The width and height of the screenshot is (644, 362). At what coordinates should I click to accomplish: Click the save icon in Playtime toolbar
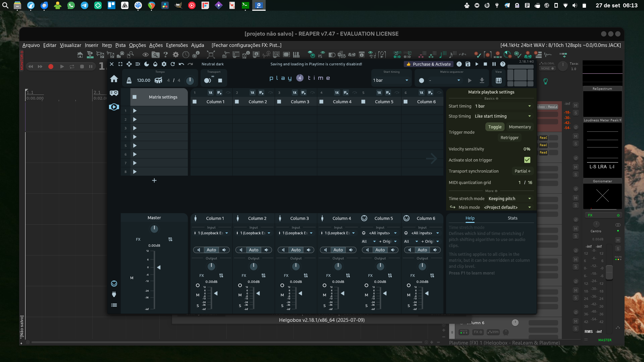(468, 64)
